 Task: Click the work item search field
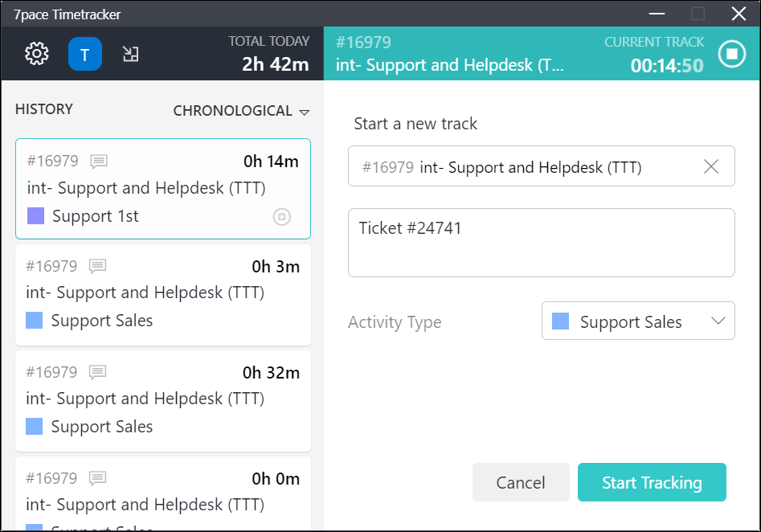point(541,166)
